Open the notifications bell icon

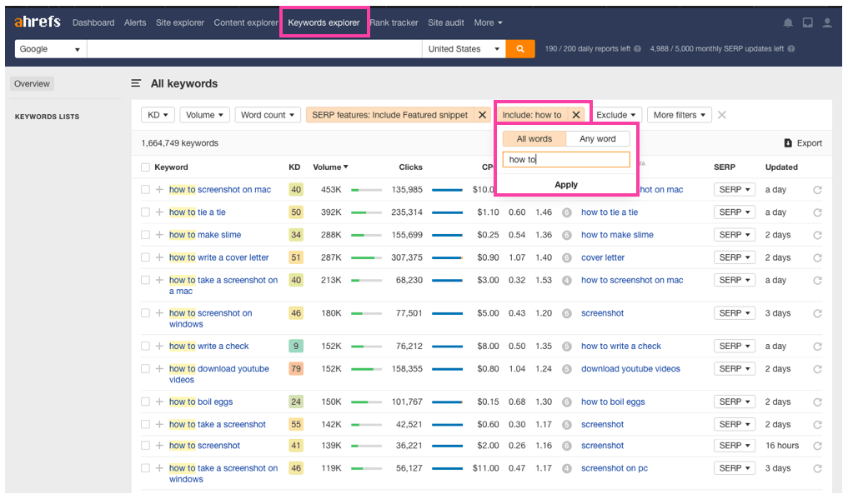(788, 22)
